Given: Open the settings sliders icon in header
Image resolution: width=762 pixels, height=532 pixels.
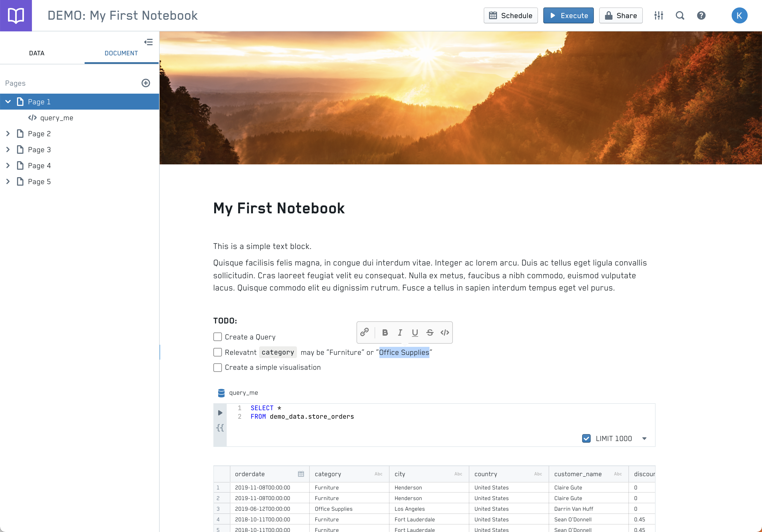Looking at the screenshot, I should pos(659,16).
